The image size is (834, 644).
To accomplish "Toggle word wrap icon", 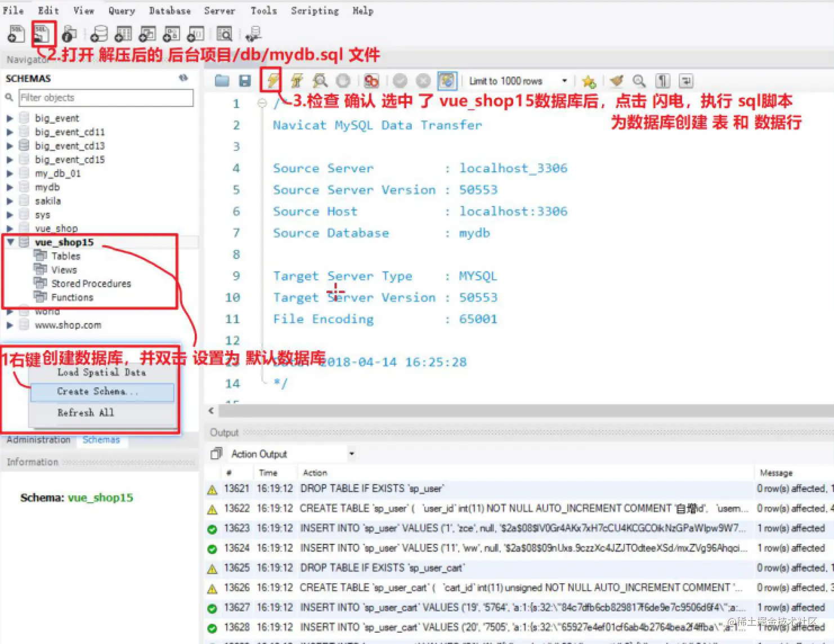I will point(686,81).
